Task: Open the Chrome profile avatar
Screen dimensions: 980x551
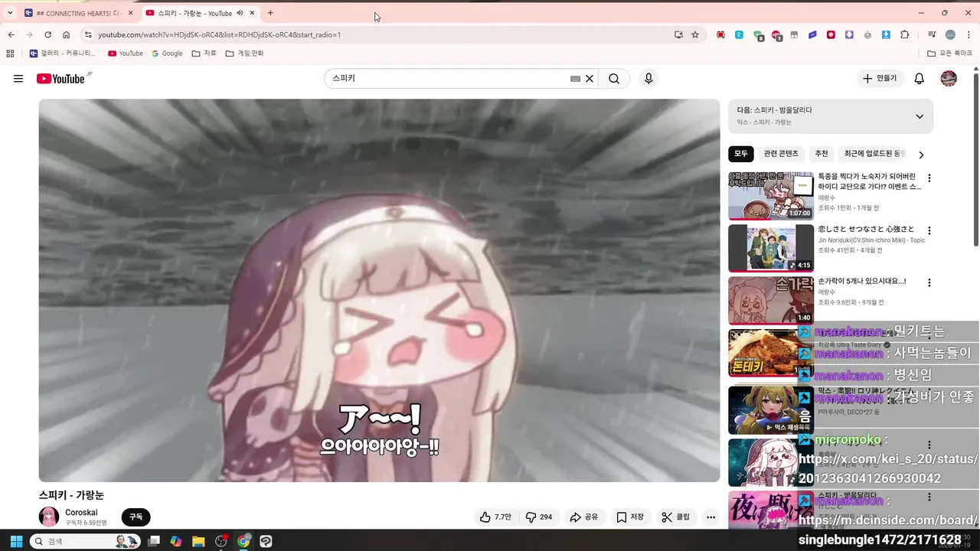Action: coord(950,34)
